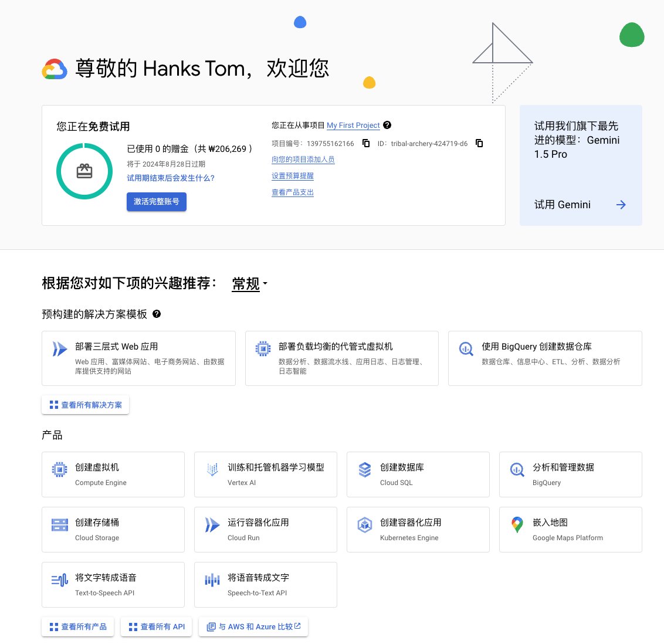Click 试用 Gemini text link
664x644 pixels.
tap(562, 205)
